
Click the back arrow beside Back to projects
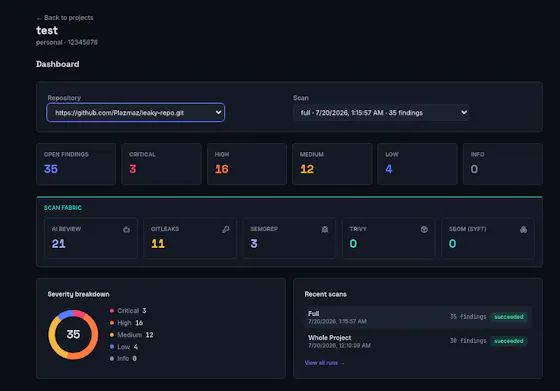point(39,18)
